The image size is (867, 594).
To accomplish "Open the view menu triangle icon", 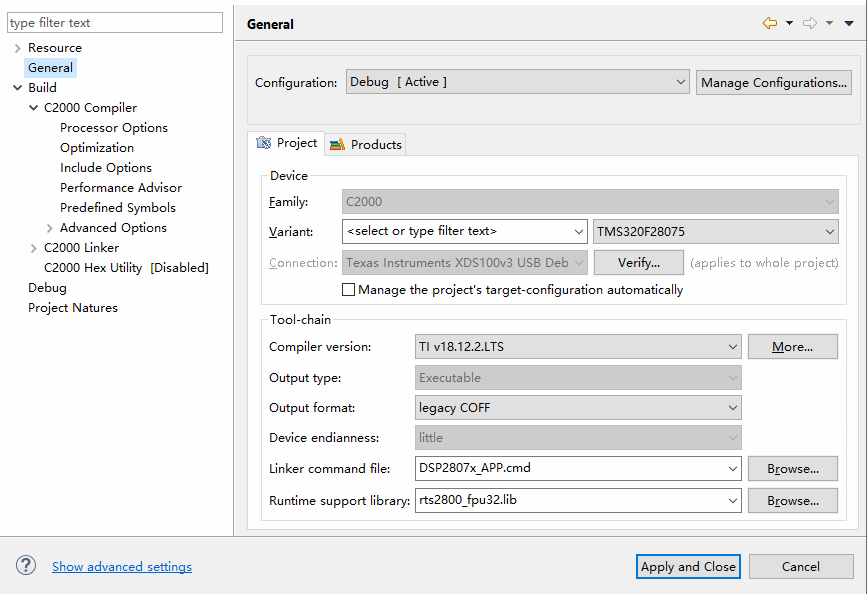I will pos(848,23).
